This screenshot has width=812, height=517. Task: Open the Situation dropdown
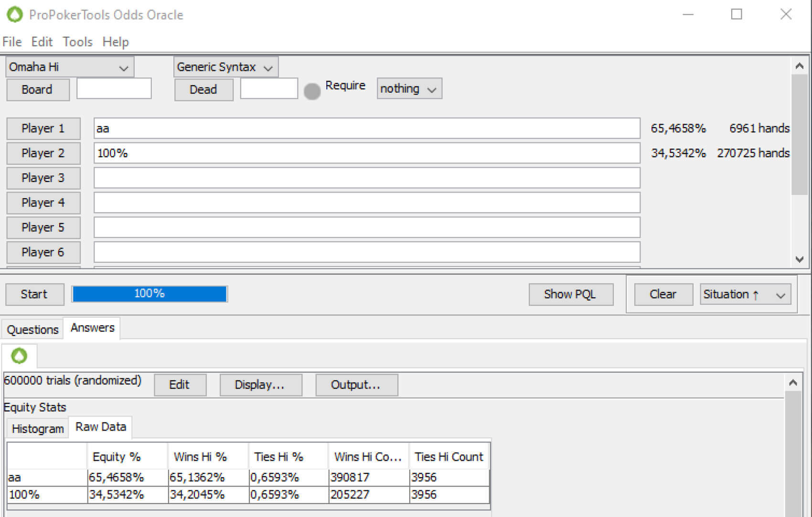point(745,294)
